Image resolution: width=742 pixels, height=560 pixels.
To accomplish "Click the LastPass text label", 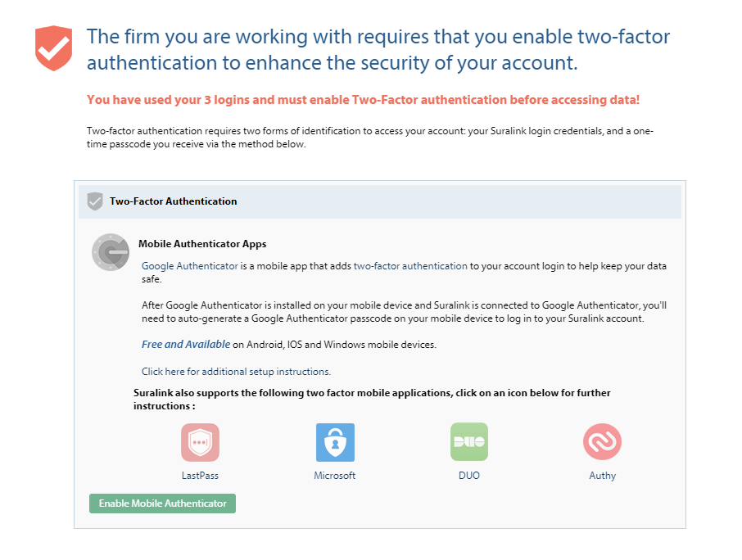I will pos(200,476).
